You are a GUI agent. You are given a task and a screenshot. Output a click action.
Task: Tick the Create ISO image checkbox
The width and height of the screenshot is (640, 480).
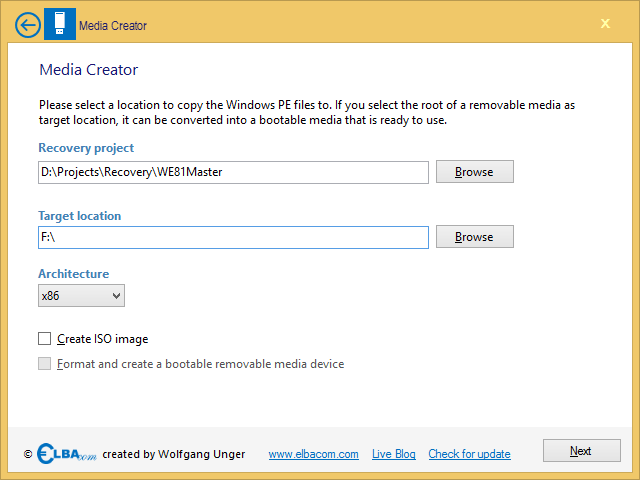click(x=44, y=339)
